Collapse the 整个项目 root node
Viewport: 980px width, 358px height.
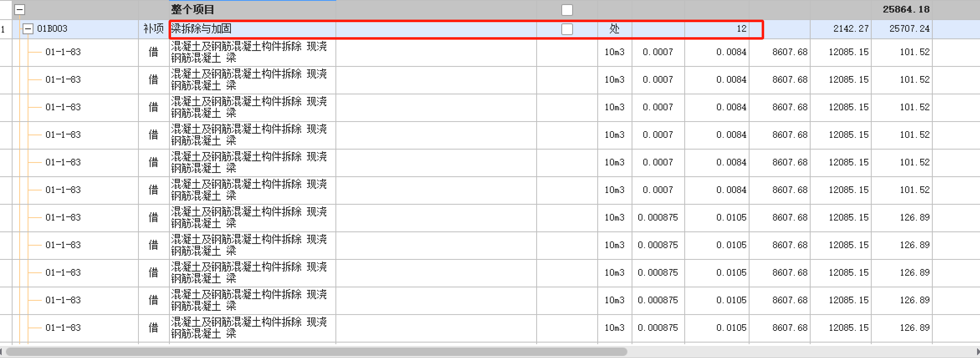(x=20, y=10)
